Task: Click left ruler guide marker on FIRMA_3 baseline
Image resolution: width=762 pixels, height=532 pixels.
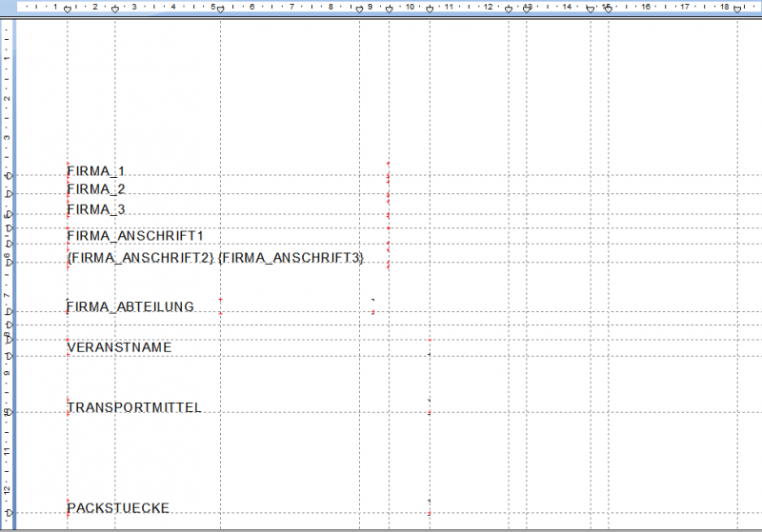Action: [10, 214]
